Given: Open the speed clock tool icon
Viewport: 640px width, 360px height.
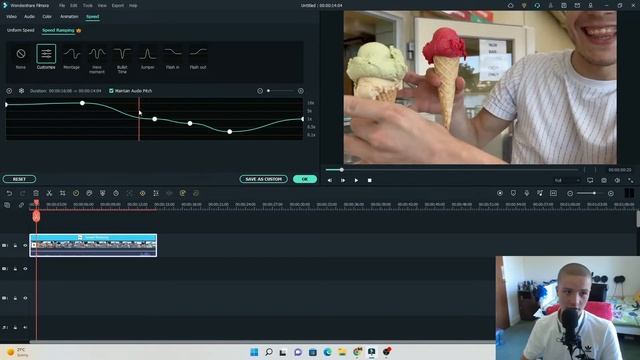Looking at the screenshot, I should [76, 193].
